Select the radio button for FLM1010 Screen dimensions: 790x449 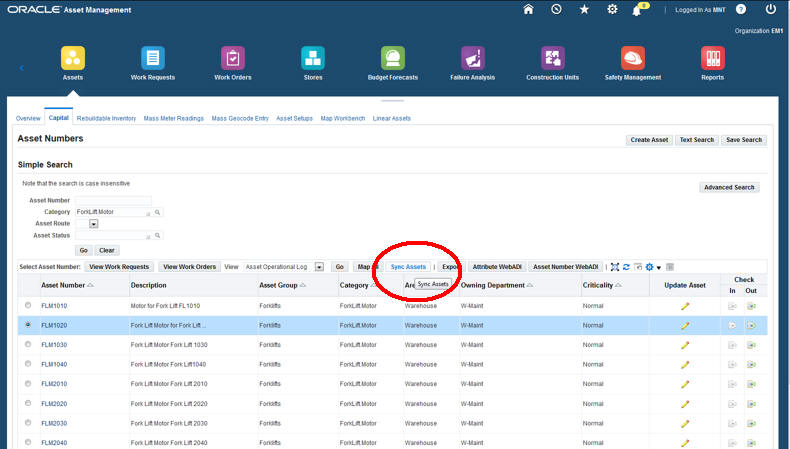(28, 306)
